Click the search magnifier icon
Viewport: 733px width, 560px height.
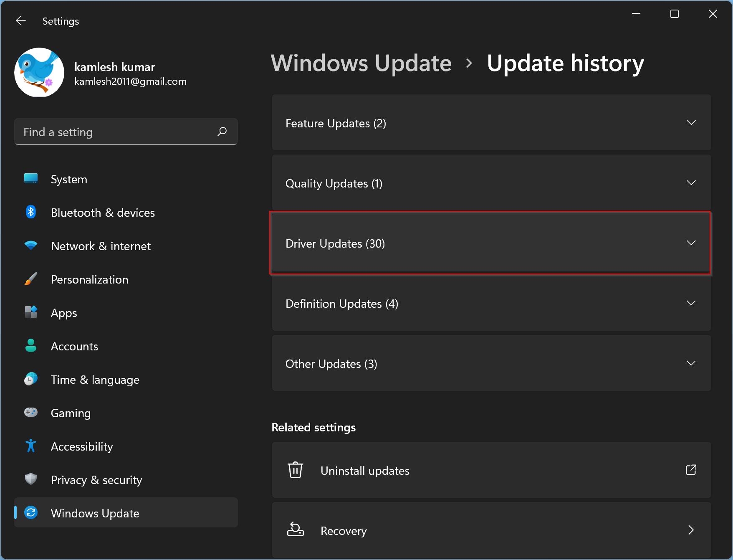(x=222, y=132)
